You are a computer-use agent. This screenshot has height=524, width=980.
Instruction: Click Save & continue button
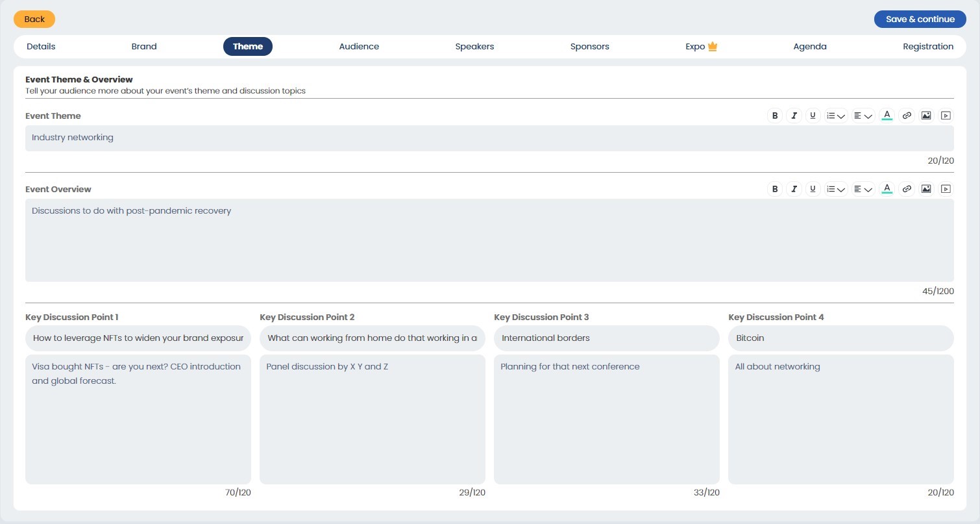(920, 19)
